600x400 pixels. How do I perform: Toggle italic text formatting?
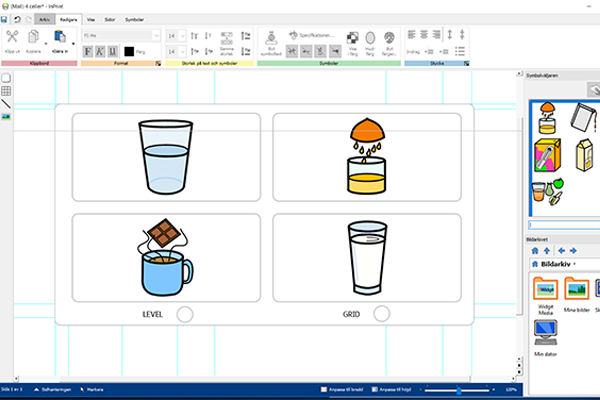101,52
